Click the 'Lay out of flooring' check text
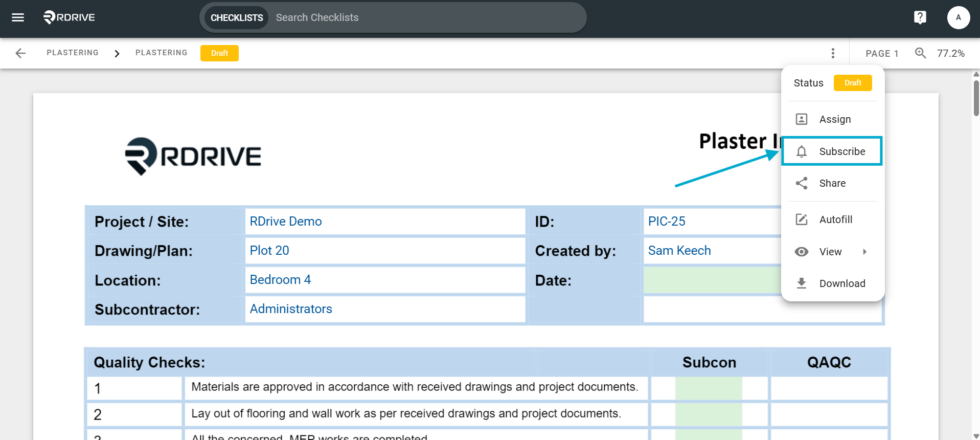This screenshot has width=980, height=440. [x=406, y=413]
